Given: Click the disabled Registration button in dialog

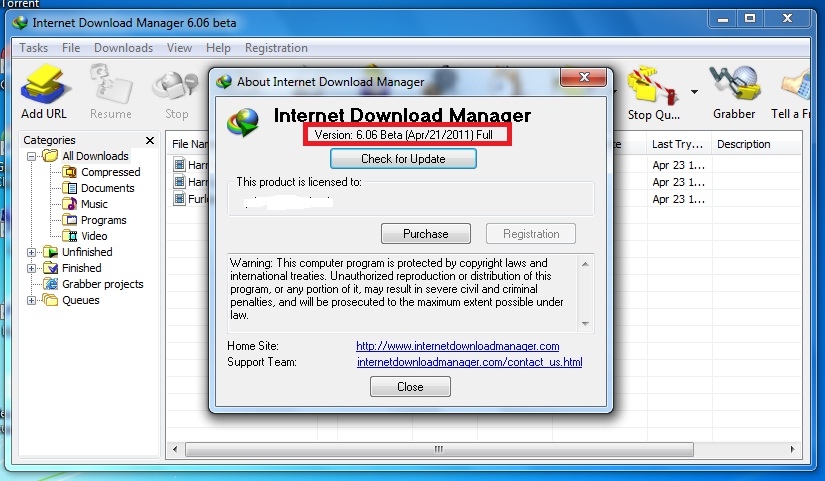Looking at the screenshot, I should (x=531, y=234).
